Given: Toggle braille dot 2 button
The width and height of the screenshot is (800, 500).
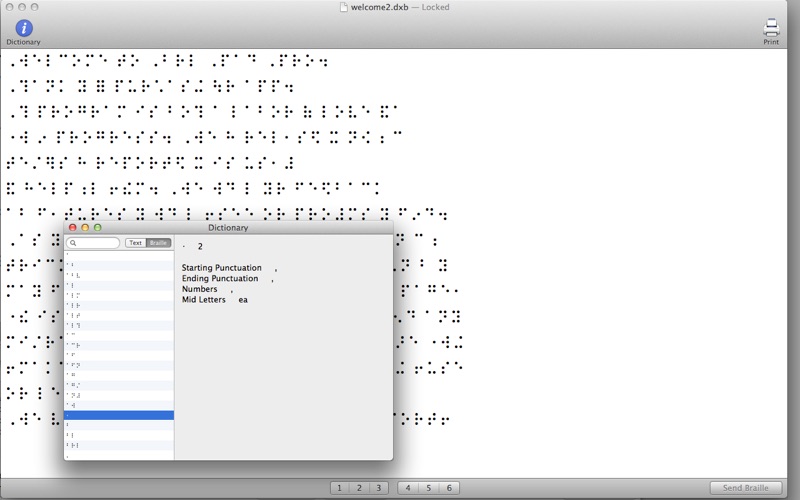Looking at the screenshot, I should (359, 488).
